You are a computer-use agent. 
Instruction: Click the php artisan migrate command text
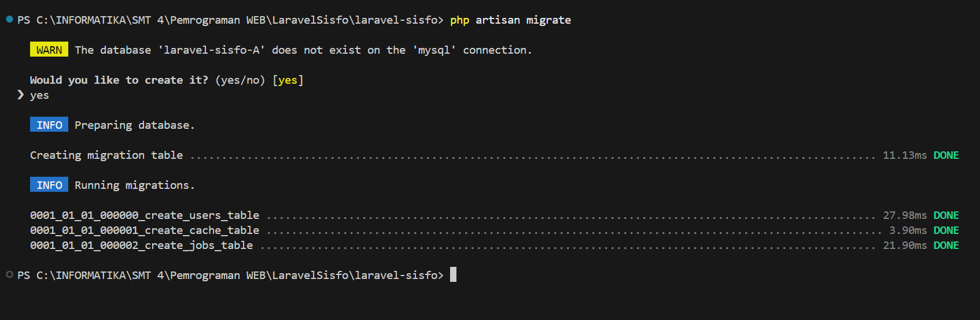510,20
